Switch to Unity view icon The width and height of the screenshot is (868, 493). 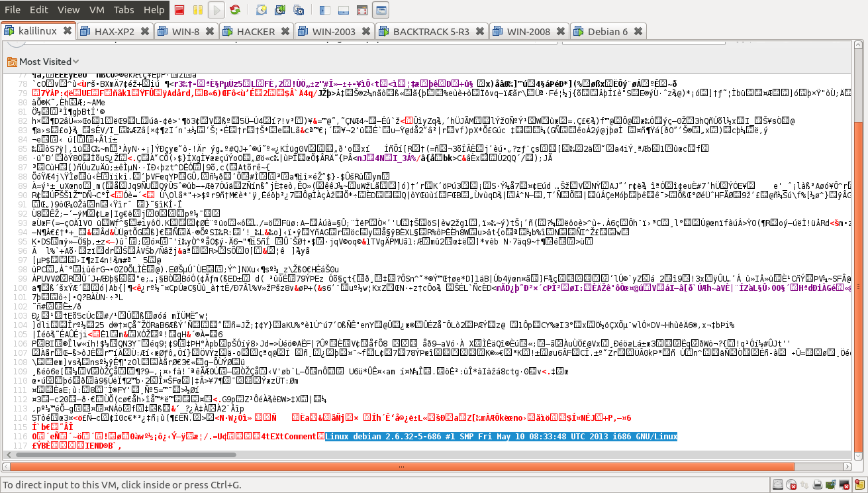click(x=381, y=10)
